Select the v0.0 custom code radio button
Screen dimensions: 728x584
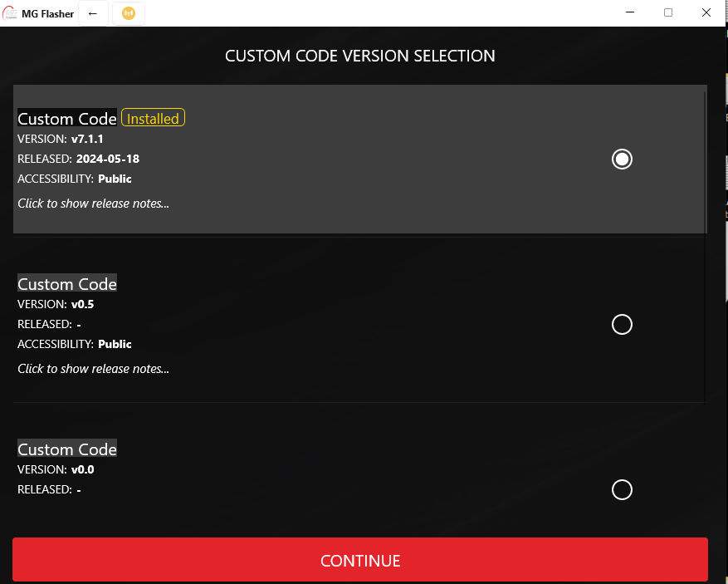[622, 489]
